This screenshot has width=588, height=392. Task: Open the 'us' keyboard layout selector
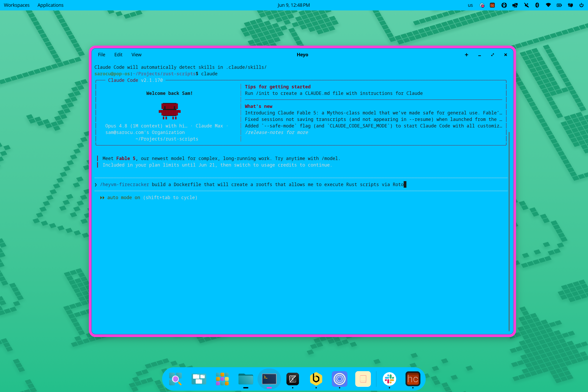pos(470,5)
